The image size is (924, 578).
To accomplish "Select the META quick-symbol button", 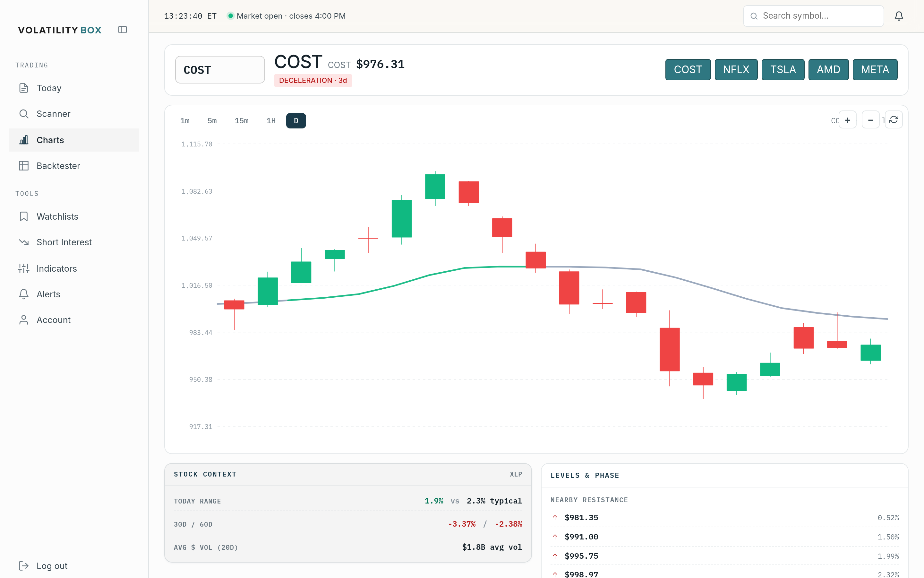I will pos(875,70).
